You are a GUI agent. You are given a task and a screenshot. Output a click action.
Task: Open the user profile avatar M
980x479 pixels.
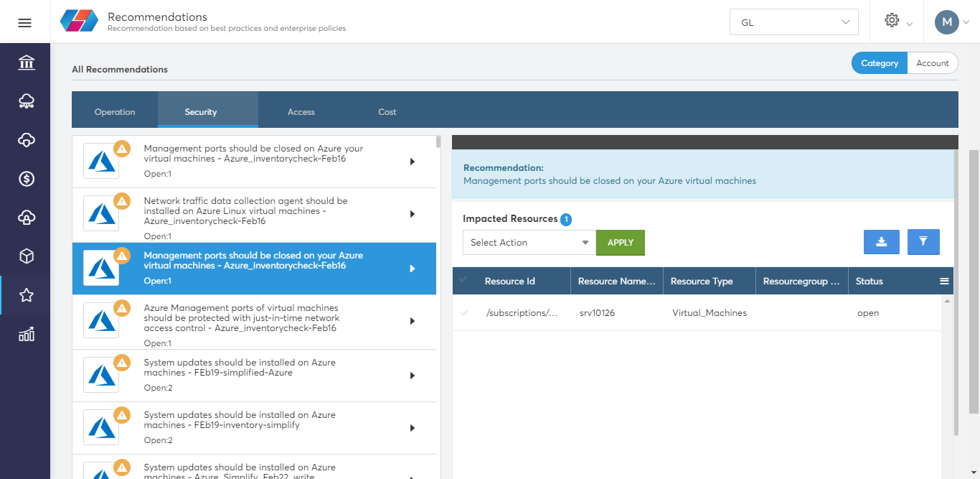pos(947,22)
